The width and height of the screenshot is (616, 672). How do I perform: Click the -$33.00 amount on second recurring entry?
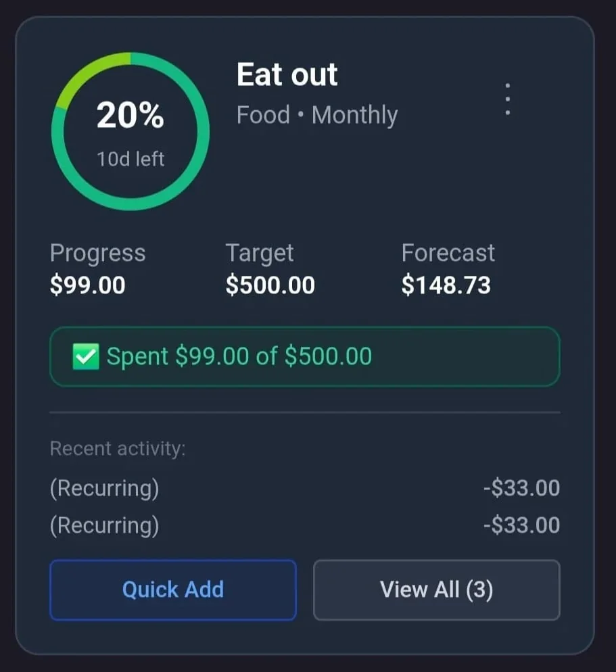(x=521, y=525)
